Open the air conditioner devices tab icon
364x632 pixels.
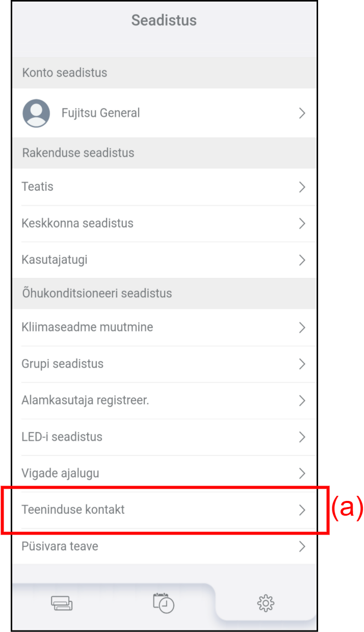coord(62,603)
